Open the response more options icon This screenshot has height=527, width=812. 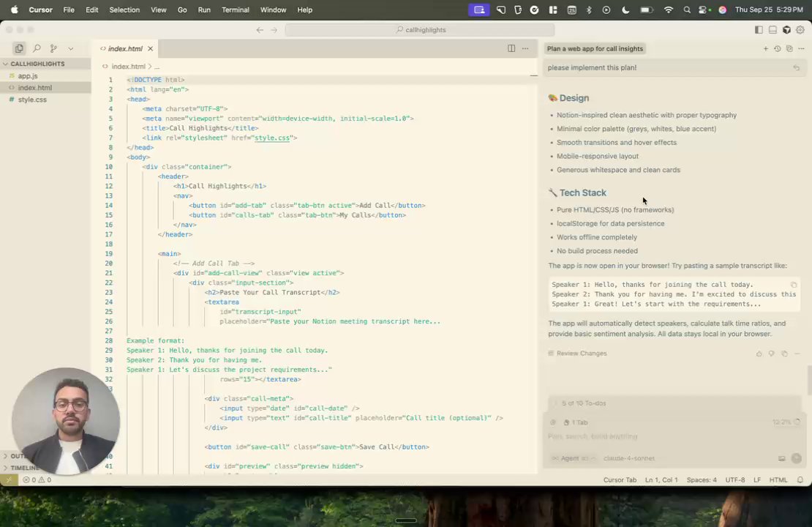[797, 354]
